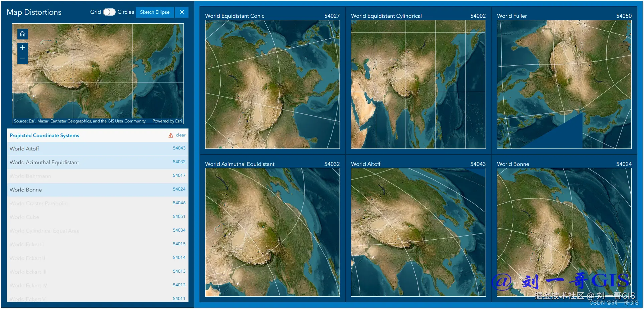Click the Projected Coordinate Systems header
The height and width of the screenshot is (309, 644).
pyautogui.click(x=44, y=135)
